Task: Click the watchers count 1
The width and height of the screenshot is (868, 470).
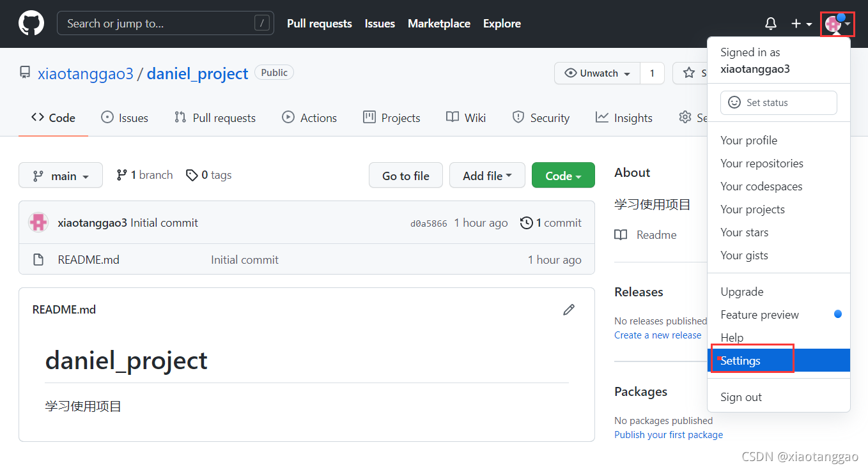Action: pos(652,73)
